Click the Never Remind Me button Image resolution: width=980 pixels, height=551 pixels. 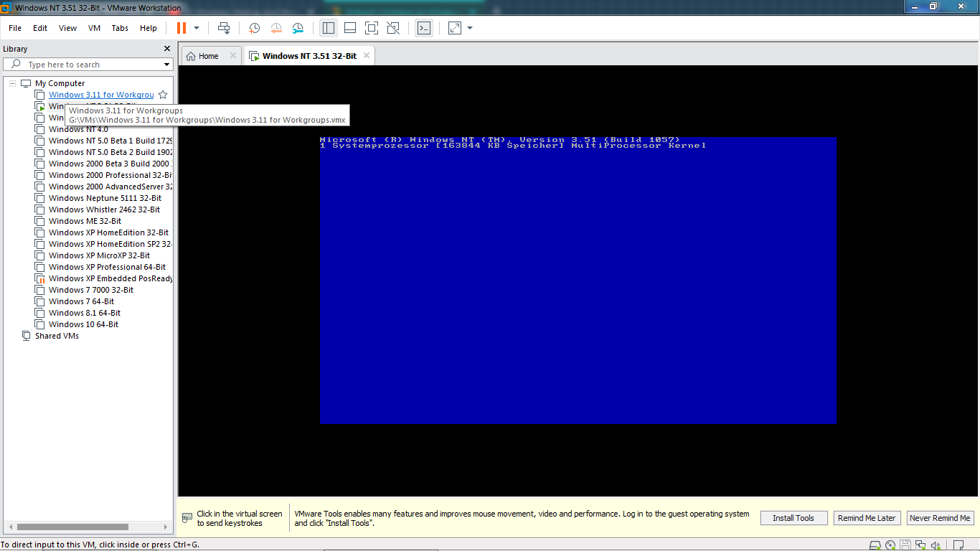(x=939, y=518)
